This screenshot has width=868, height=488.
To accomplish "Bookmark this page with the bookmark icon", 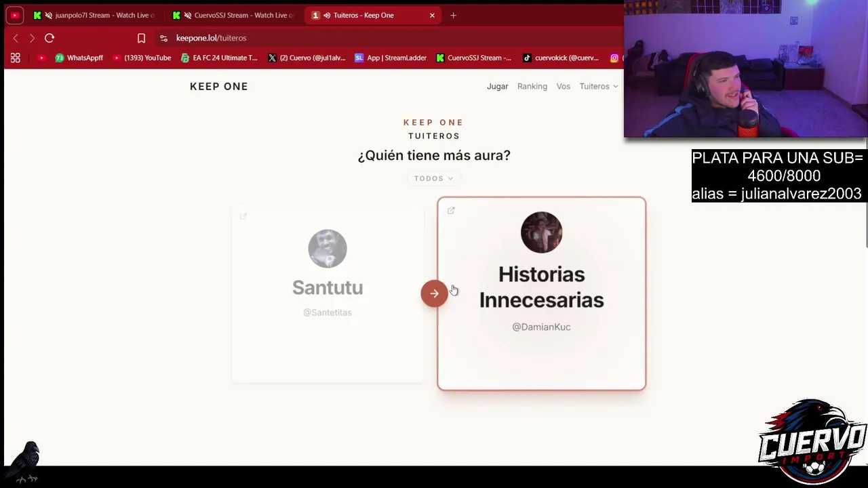I will 141,38.
